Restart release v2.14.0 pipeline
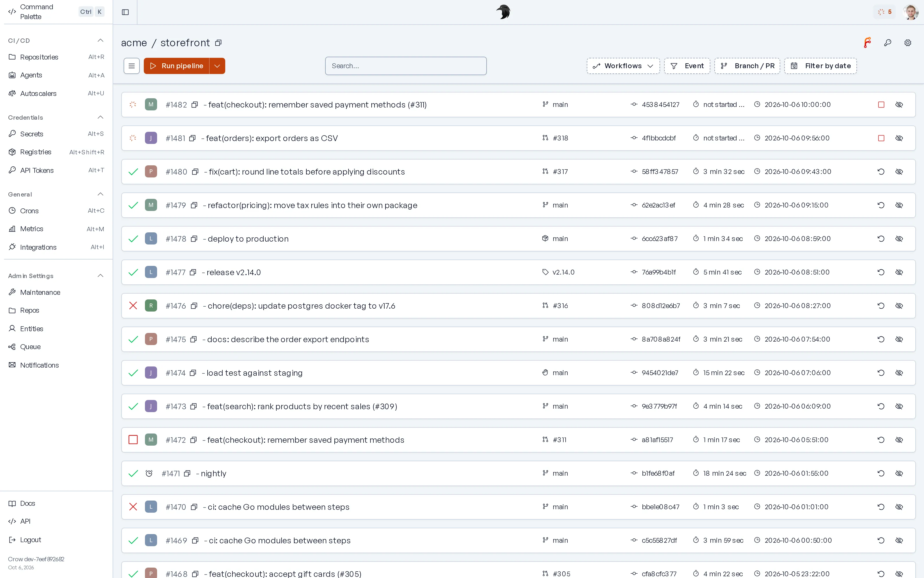This screenshot has width=924, height=578. click(x=881, y=272)
